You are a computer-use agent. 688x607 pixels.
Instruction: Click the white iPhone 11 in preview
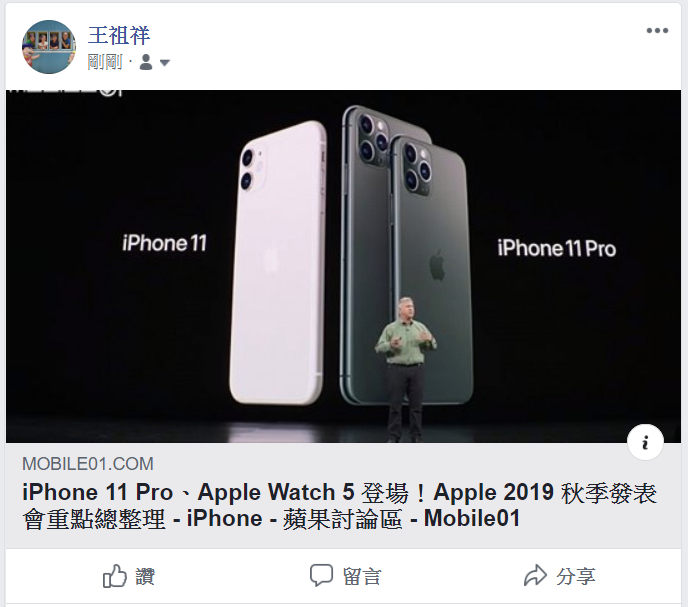pyautogui.click(x=278, y=262)
